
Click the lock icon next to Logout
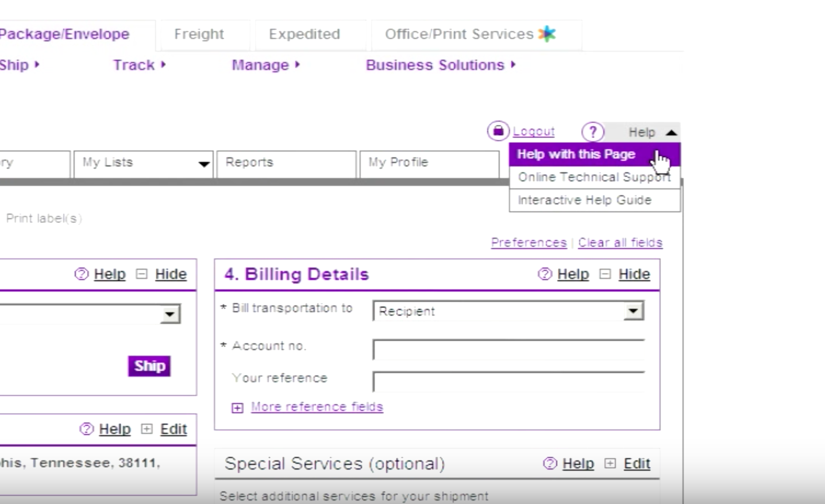click(x=498, y=131)
